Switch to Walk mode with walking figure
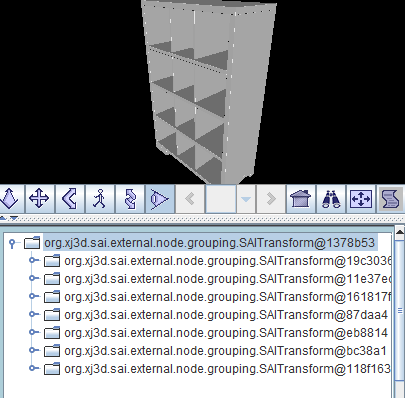 tap(99, 199)
